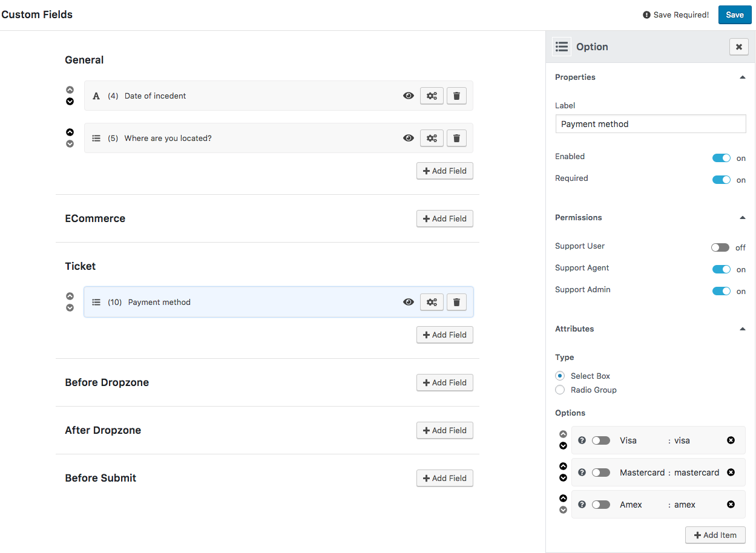Viewport: 756px width, 553px height.
Task: Click help icon beside Mastercard option
Action: (x=582, y=473)
